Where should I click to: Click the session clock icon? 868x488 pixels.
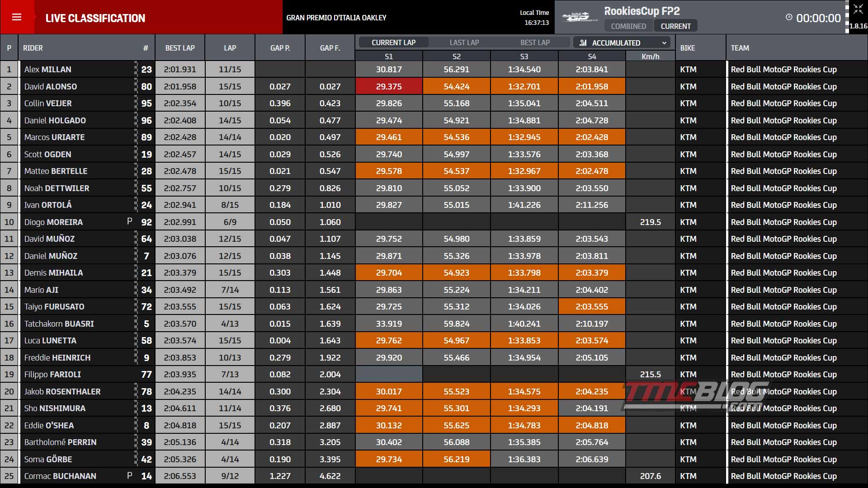coord(789,17)
